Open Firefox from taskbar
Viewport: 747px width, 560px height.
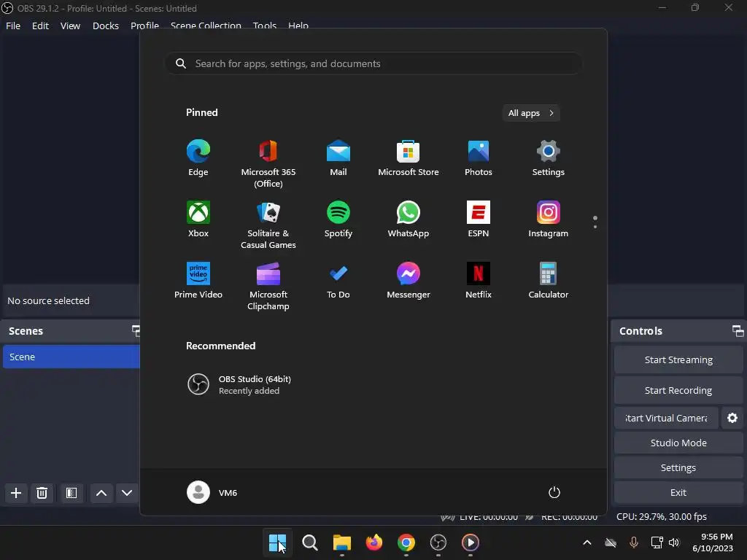374,542
